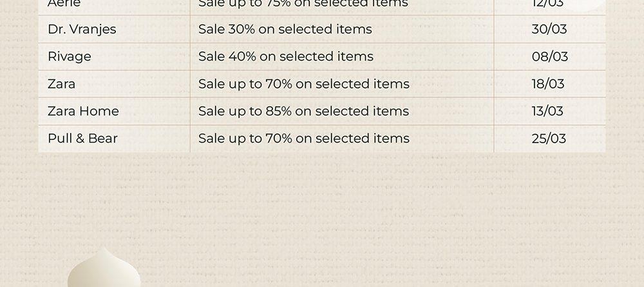
Task: Select the 18/03 date entry
Action: click(x=548, y=84)
